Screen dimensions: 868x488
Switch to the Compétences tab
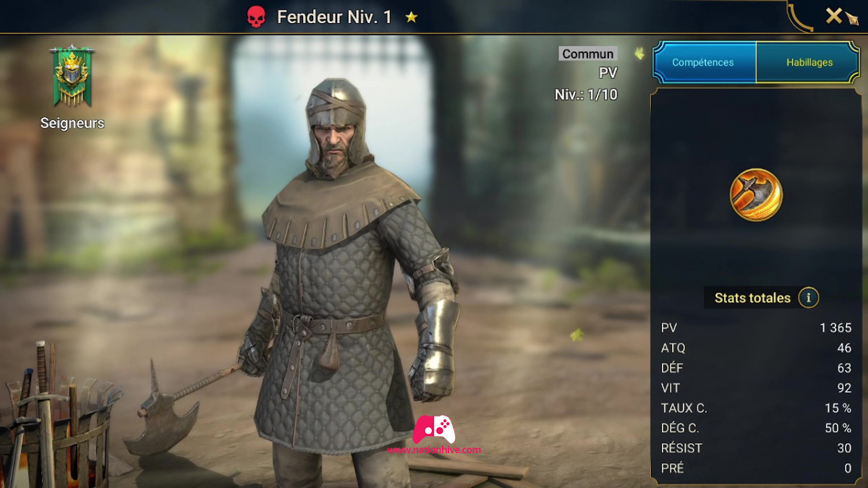point(703,62)
